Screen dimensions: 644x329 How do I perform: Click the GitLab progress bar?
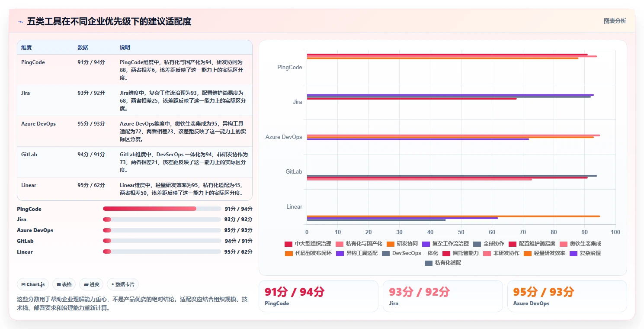[x=162, y=241]
